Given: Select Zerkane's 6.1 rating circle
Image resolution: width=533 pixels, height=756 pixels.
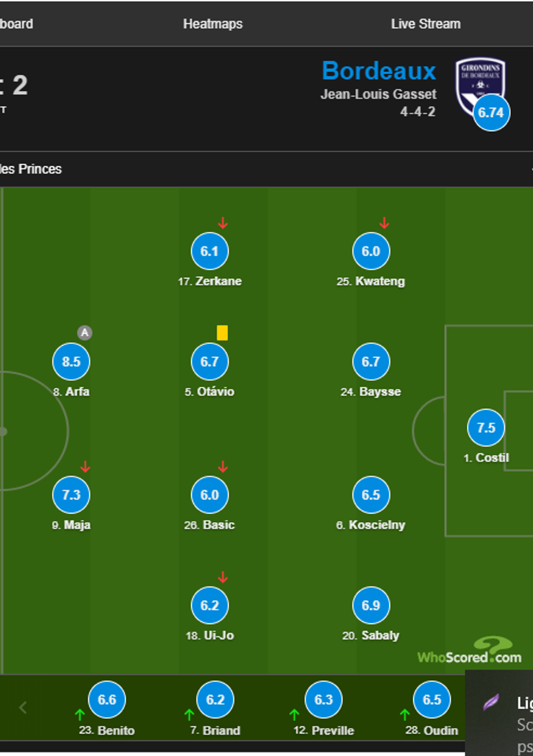Looking at the screenshot, I should tap(209, 251).
